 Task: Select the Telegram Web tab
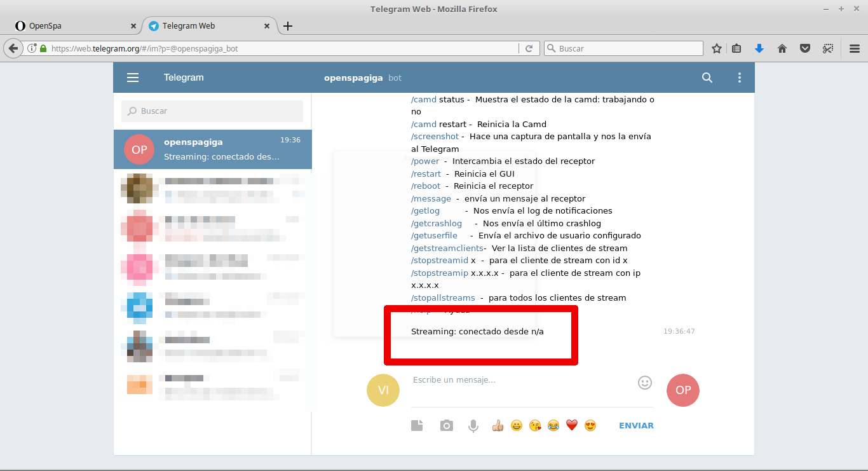tap(210, 26)
